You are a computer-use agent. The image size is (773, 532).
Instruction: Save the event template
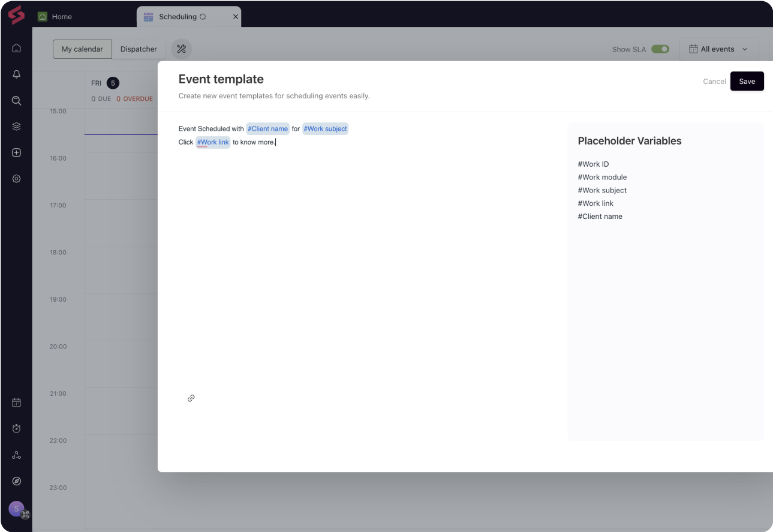pos(747,81)
